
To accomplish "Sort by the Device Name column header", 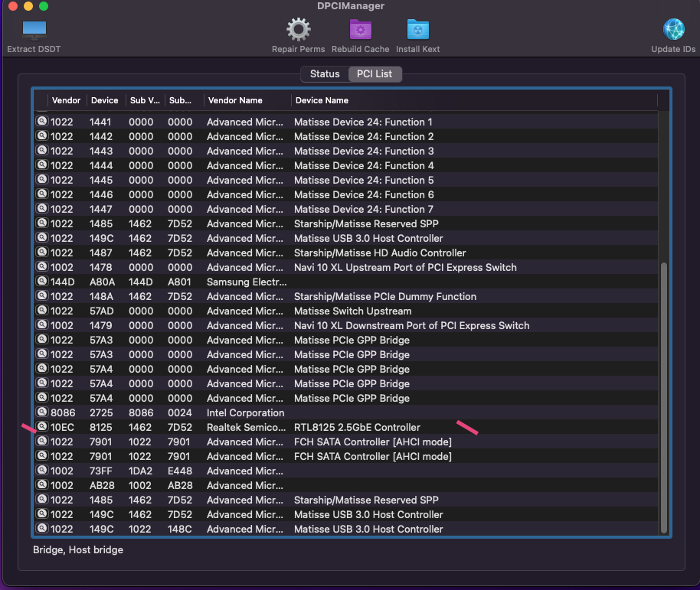I will pyautogui.click(x=321, y=100).
